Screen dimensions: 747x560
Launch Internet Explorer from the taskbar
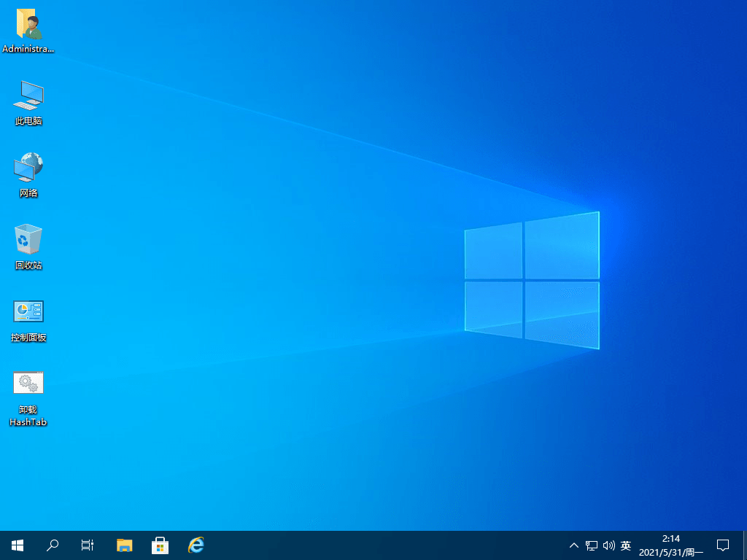(195, 545)
